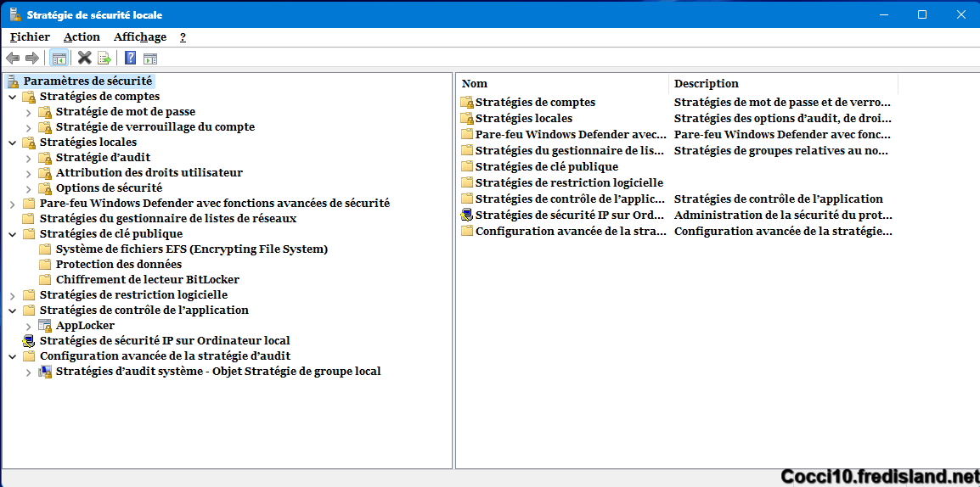Select Pare-feu Windows Defender row in right list
This screenshot has height=487, width=980.
click(569, 134)
